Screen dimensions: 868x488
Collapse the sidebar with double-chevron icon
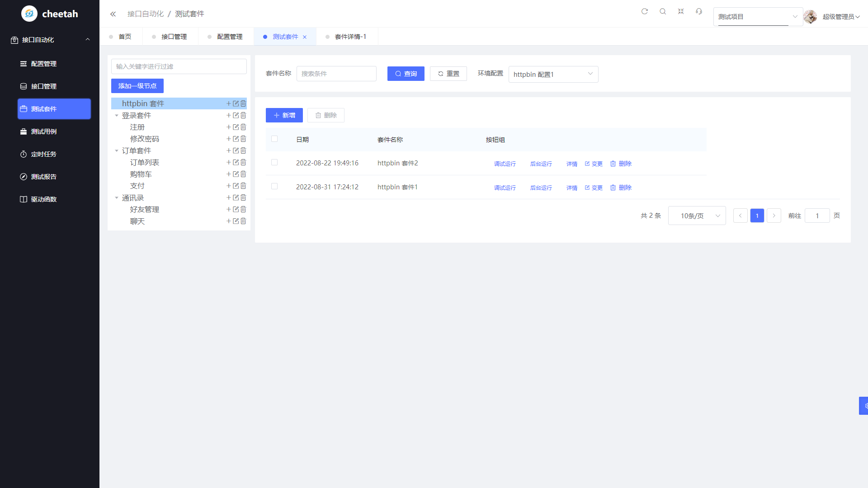pyautogui.click(x=113, y=14)
